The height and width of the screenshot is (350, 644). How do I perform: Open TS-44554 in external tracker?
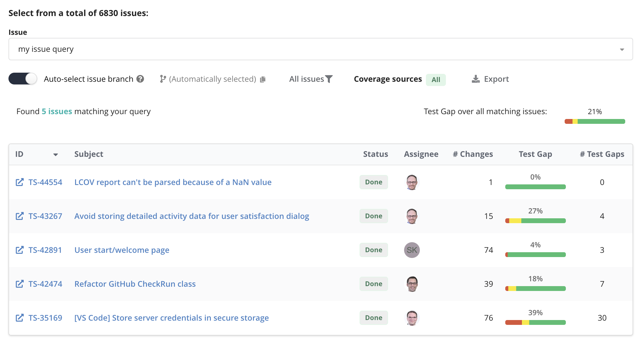(x=20, y=182)
